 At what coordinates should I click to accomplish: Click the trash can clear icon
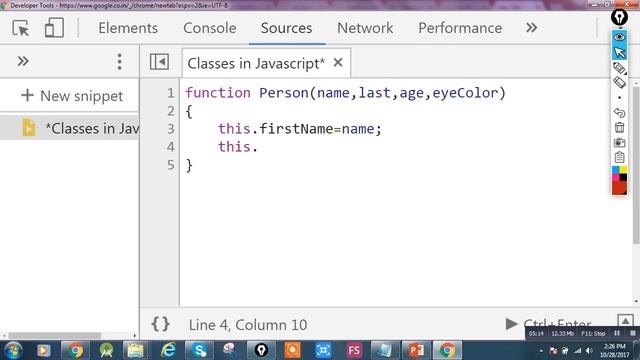point(619,127)
